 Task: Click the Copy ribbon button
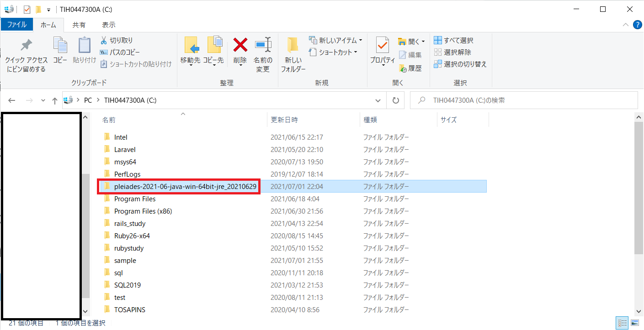(x=60, y=50)
